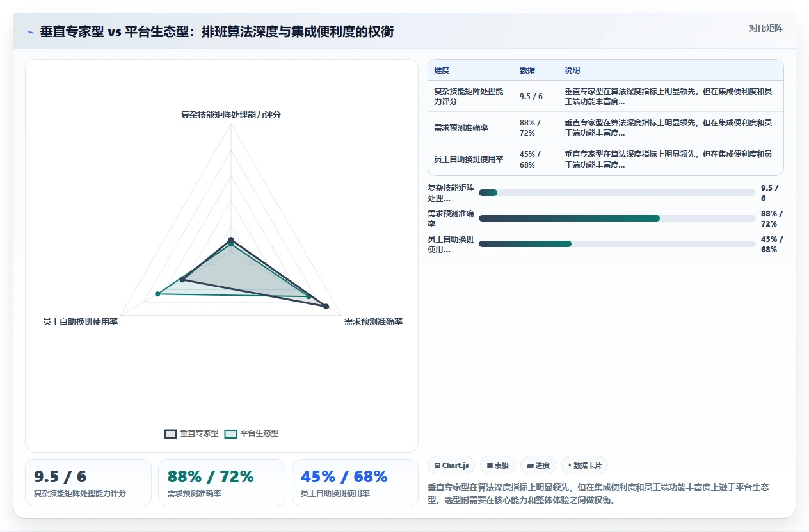
Task: Click the 维度 column header
Action: tap(442, 70)
